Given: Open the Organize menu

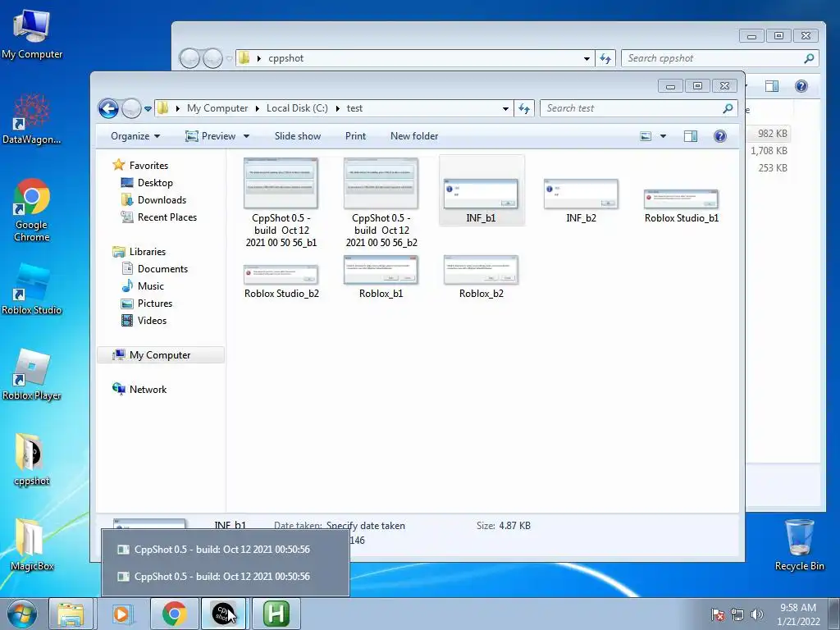Looking at the screenshot, I should [x=135, y=136].
